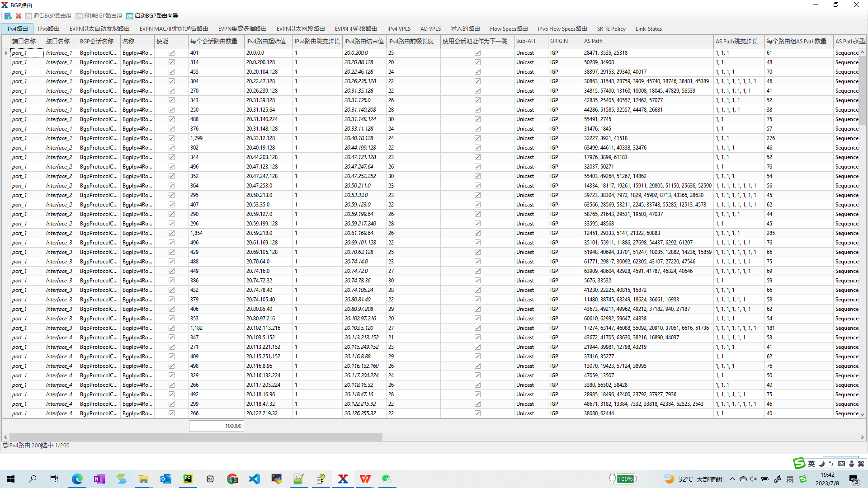Viewport: 868px width, 488px height.
Task: Toggle next-hop checkbox in first row
Action: coord(477,53)
